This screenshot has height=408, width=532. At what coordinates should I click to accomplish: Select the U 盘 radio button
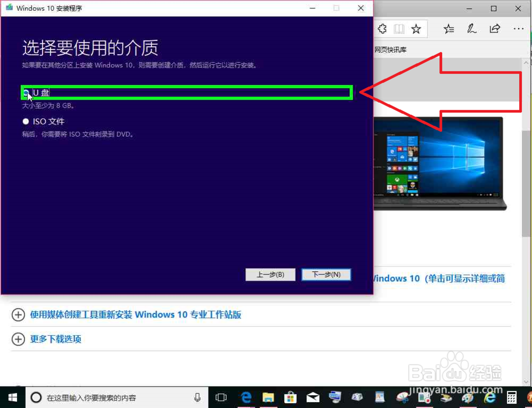26,92
